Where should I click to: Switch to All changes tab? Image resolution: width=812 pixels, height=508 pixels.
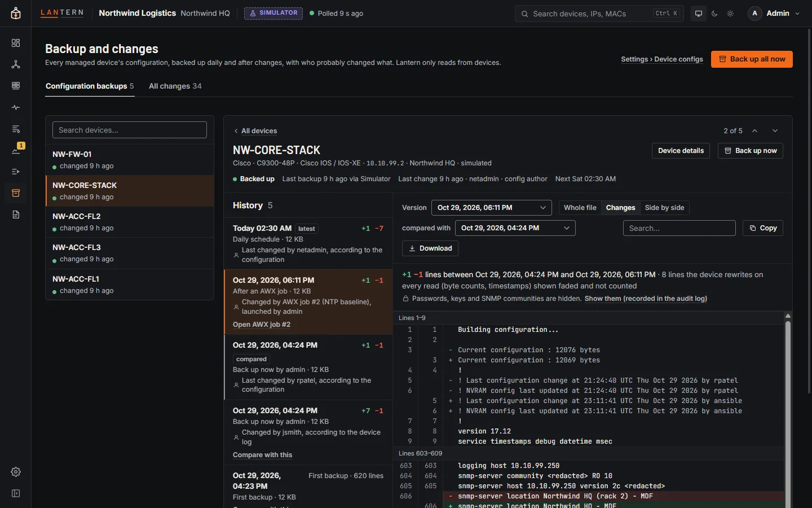click(175, 86)
